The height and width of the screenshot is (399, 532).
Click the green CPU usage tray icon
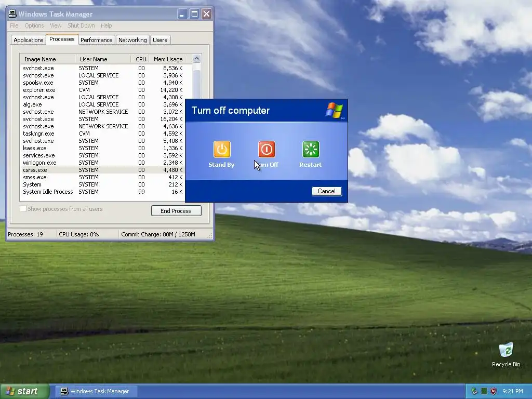pyautogui.click(x=484, y=391)
